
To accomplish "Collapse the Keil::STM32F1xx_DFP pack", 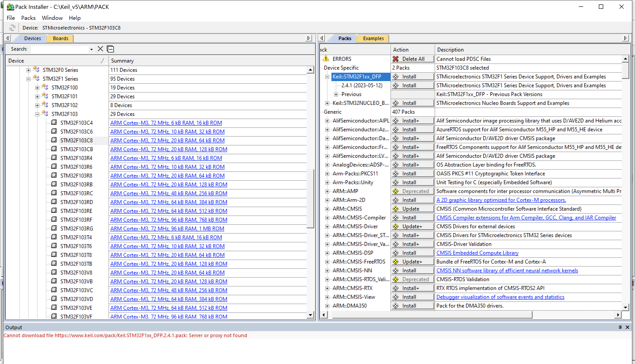I will coord(327,77).
